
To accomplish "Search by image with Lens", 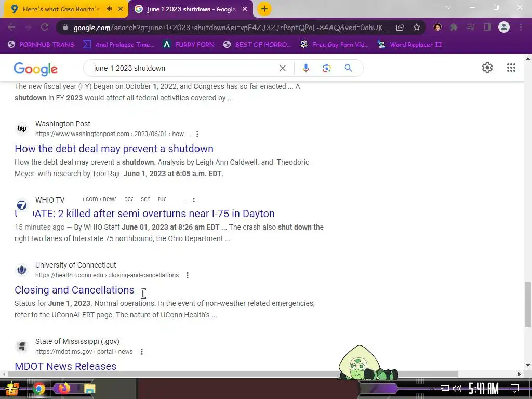I will 326,68.
